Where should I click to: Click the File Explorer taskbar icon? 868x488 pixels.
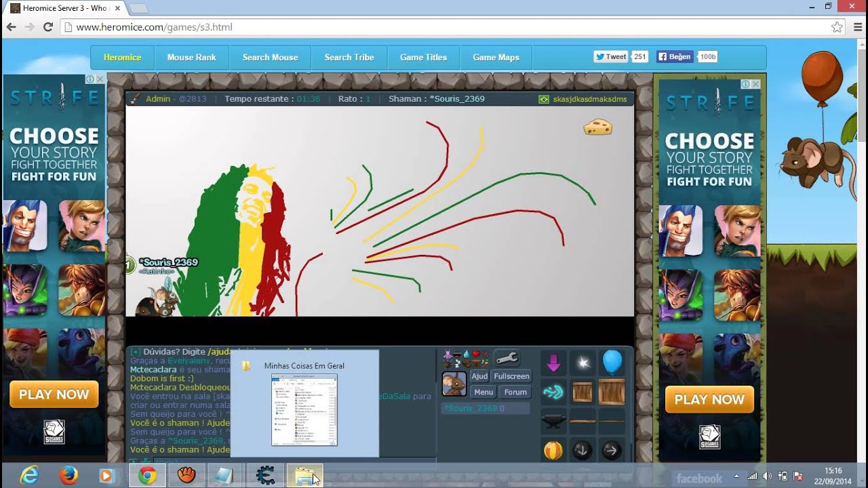(304, 476)
